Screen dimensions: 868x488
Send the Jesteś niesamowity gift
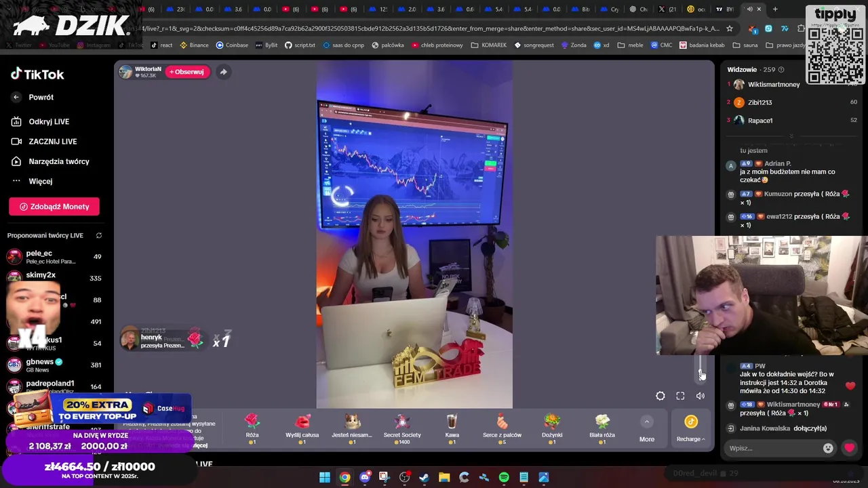pyautogui.click(x=352, y=429)
